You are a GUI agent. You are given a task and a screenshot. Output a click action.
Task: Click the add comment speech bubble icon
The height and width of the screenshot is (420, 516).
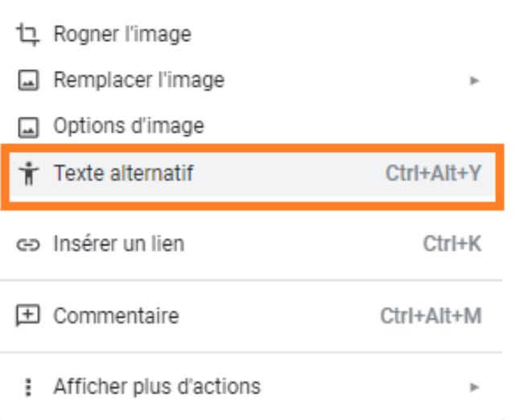(28, 316)
